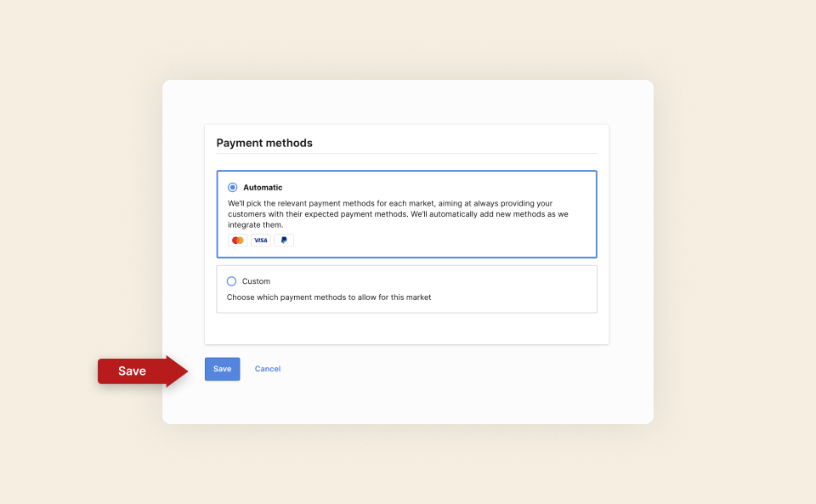Click the Mastercard payment icon

[x=238, y=241]
